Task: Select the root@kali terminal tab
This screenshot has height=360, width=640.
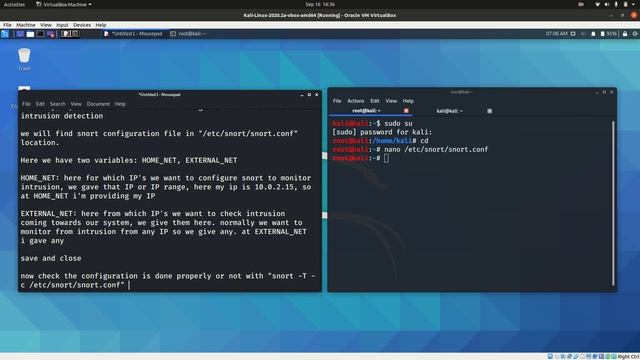Action: pyautogui.click(x=367, y=111)
